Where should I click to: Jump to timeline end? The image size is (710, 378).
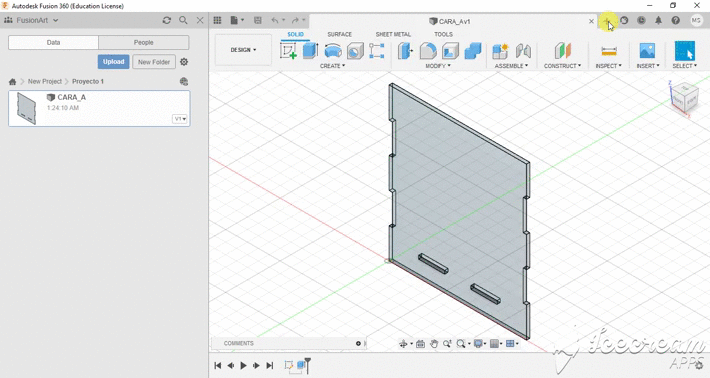270,365
